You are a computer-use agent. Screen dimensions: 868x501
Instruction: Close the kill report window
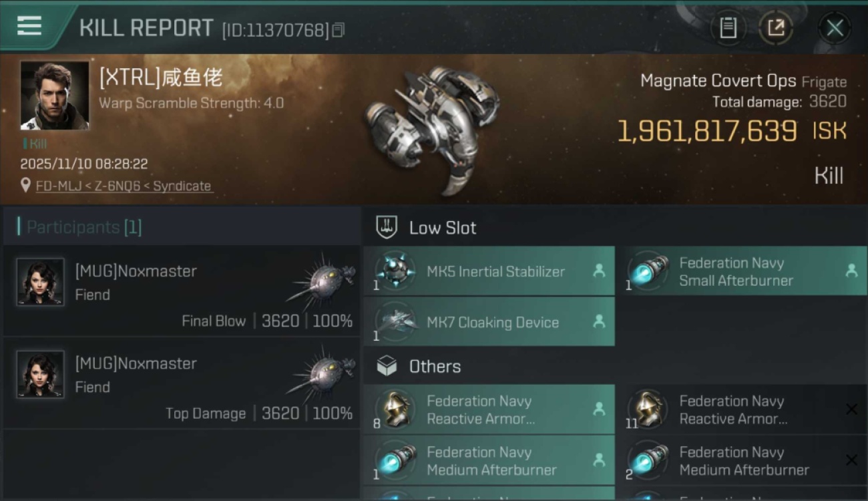tap(835, 28)
